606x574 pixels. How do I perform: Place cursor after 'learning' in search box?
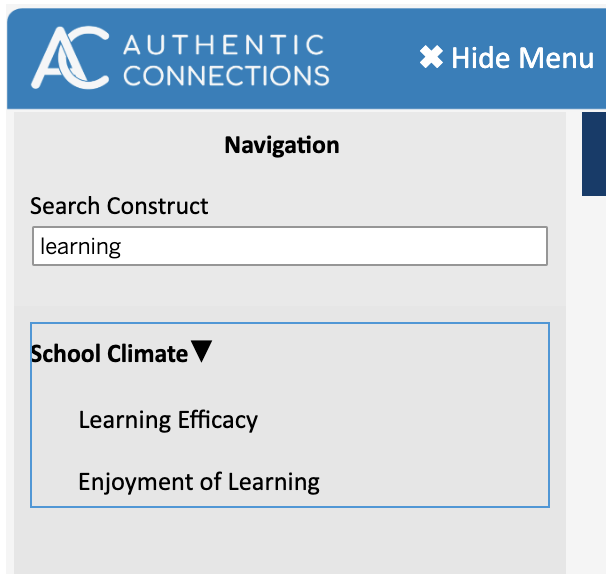(x=123, y=246)
